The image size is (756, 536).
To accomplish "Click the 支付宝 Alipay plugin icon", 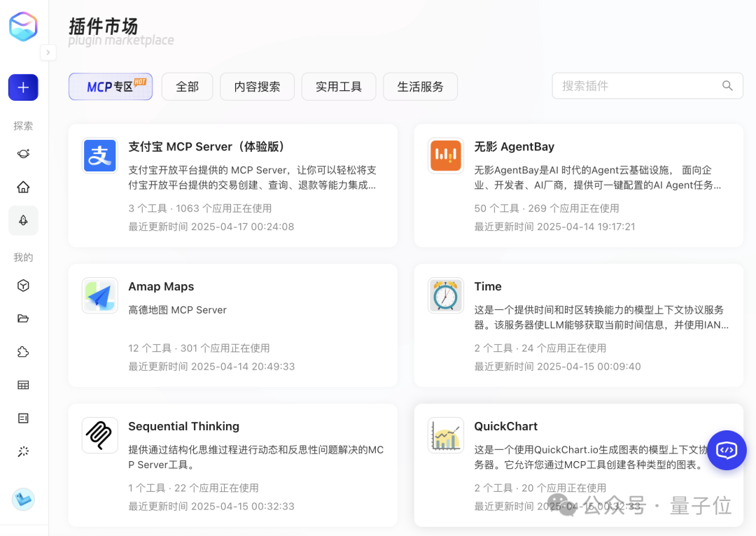I will (100, 155).
